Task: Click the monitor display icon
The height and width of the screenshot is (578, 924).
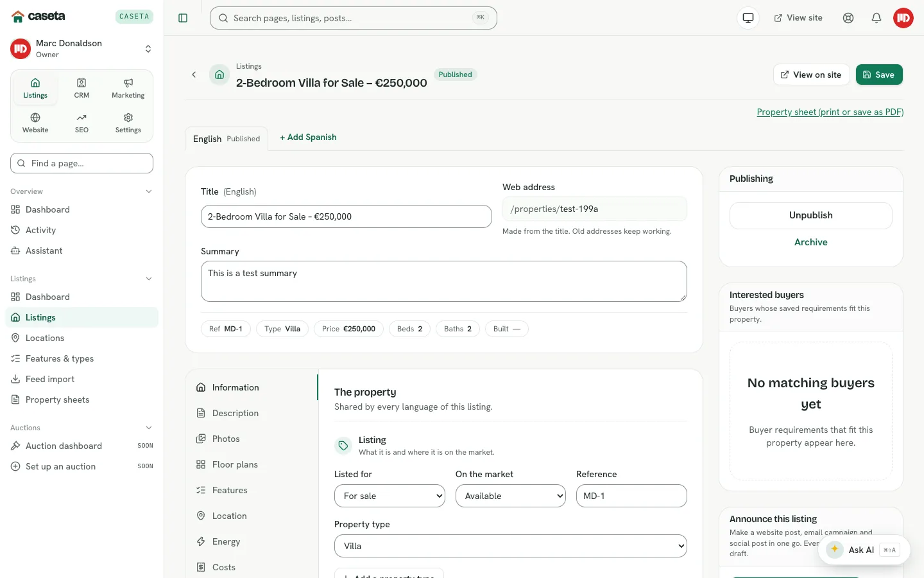Action: tap(748, 18)
